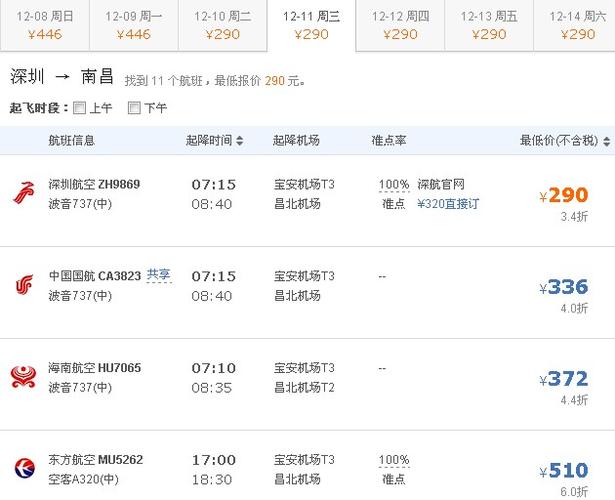The image size is (615, 500).
Task: Select the 12-08 周日 date tab
Action: pyautogui.click(x=45, y=25)
